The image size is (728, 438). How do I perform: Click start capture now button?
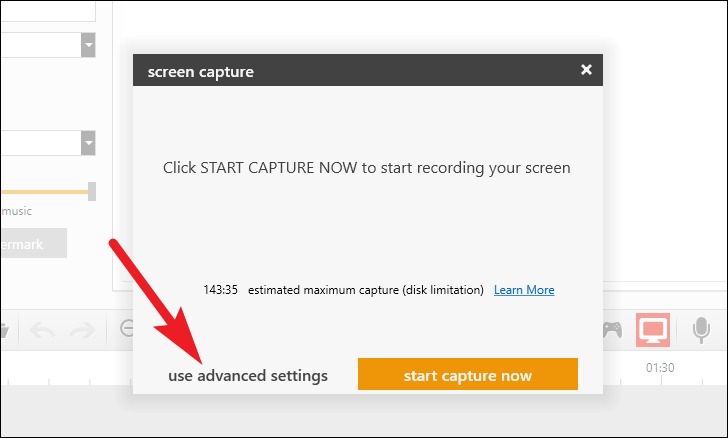coord(468,374)
